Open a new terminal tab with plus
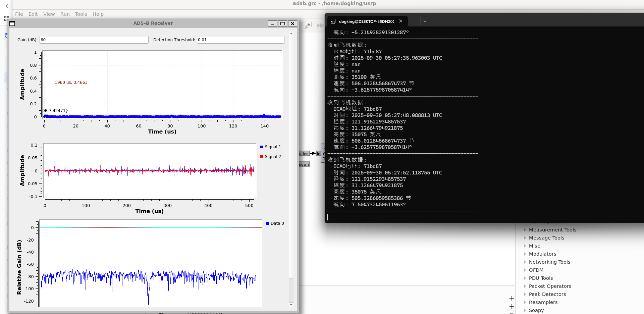 (x=415, y=21)
